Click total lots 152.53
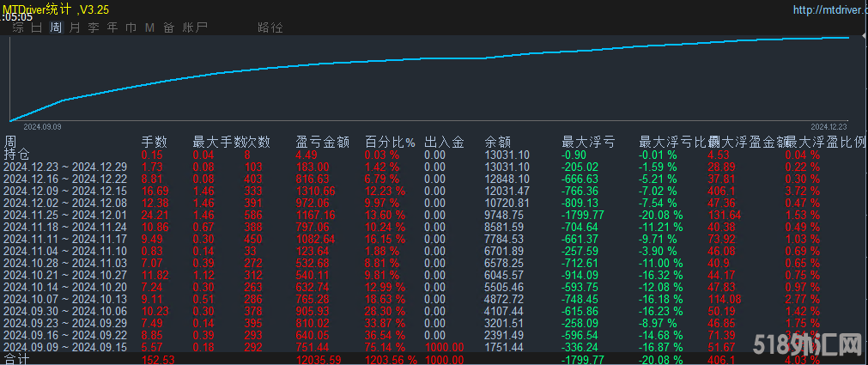The height and width of the screenshot is (365, 868). point(158,360)
